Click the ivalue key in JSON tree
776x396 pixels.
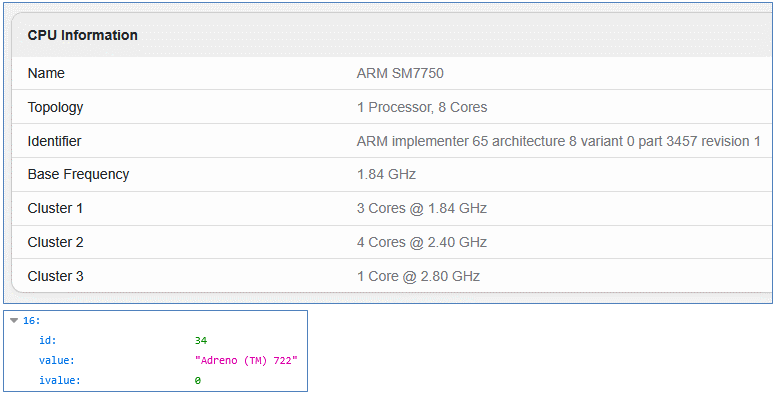60,380
